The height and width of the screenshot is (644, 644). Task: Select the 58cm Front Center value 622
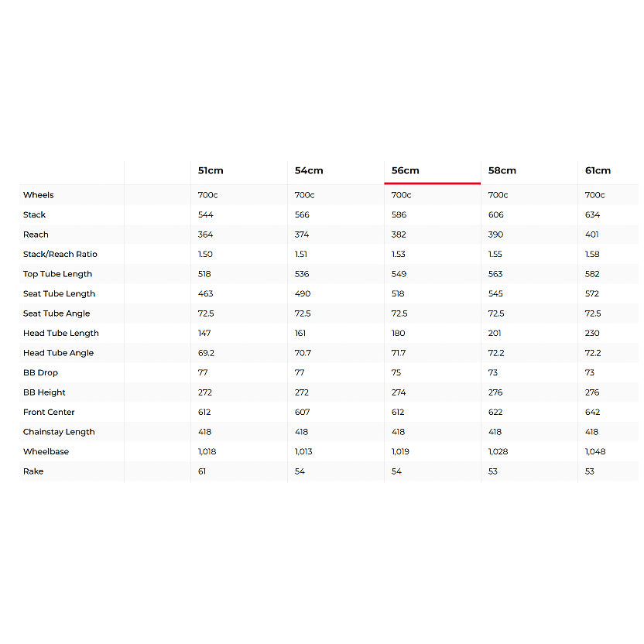[x=496, y=412]
